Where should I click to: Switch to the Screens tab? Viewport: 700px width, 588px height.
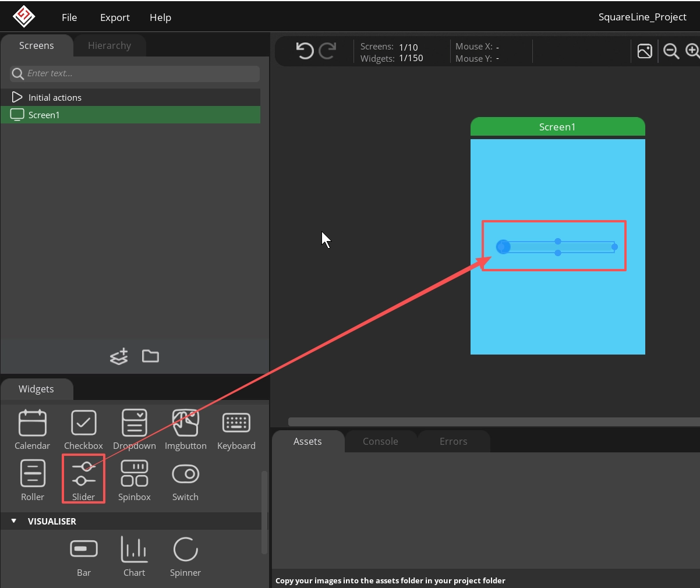[37, 45]
